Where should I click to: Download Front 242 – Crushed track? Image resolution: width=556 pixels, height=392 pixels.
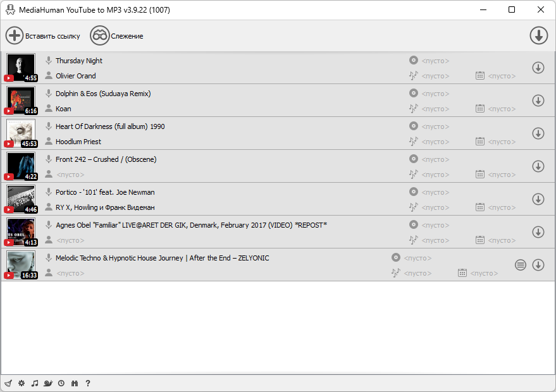click(x=538, y=166)
